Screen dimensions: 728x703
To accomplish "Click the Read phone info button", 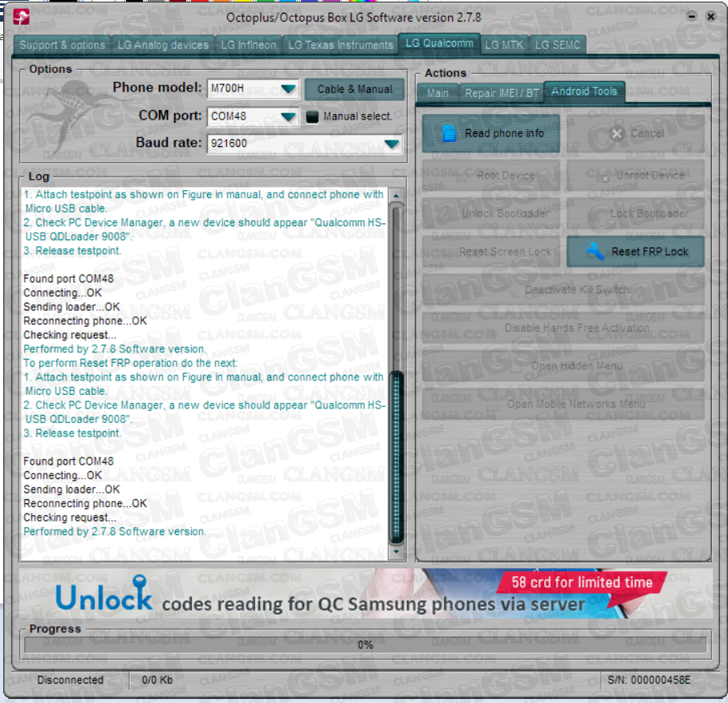I will [x=490, y=134].
